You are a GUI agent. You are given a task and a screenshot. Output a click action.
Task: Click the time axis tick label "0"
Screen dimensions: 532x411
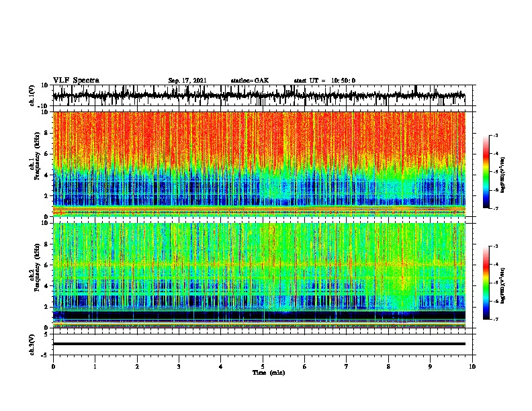[53, 367]
